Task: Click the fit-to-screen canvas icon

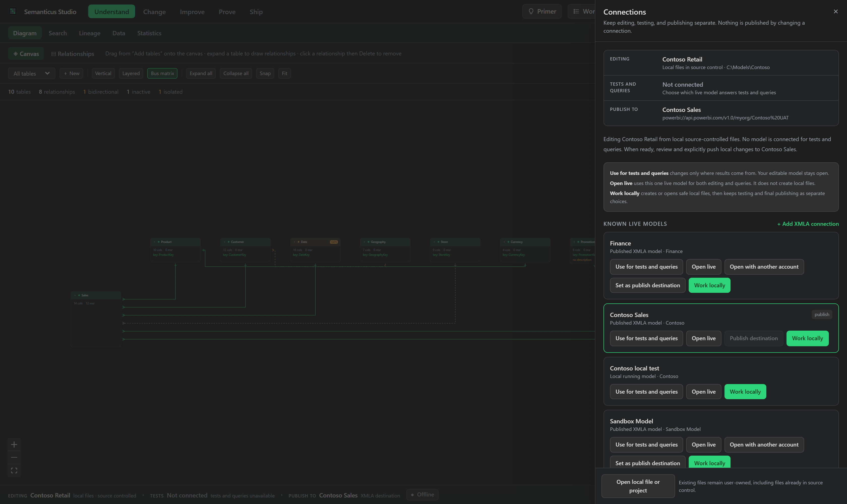Action: [x=14, y=470]
